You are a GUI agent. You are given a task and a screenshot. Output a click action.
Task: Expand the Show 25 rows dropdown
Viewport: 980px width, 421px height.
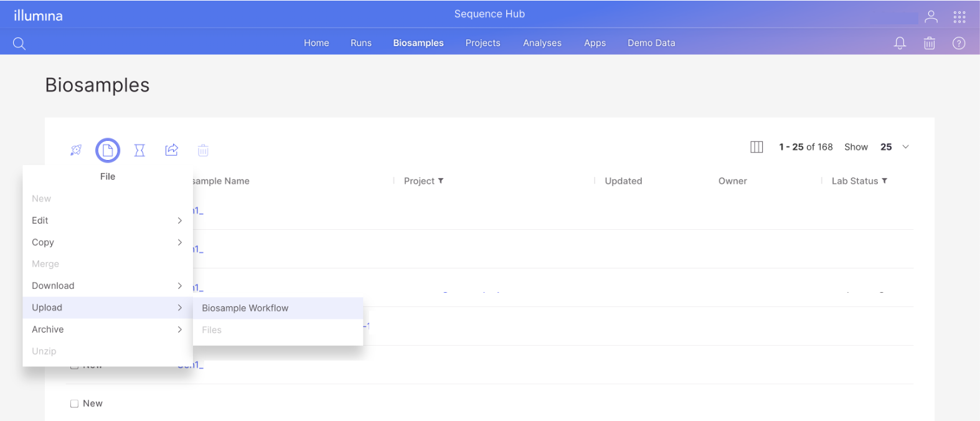tap(905, 147)
